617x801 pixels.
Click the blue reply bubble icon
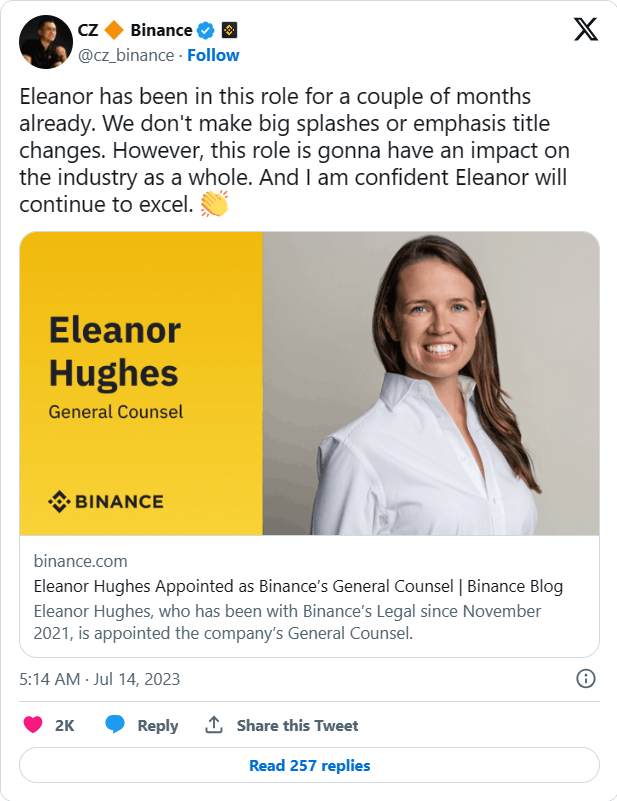114,724
